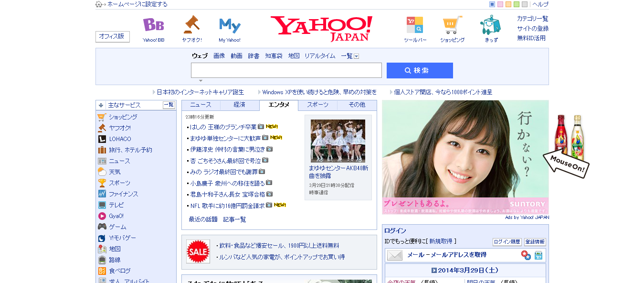Open the きっず icon
Screen dimensions: 644x283
coord(490,24)
